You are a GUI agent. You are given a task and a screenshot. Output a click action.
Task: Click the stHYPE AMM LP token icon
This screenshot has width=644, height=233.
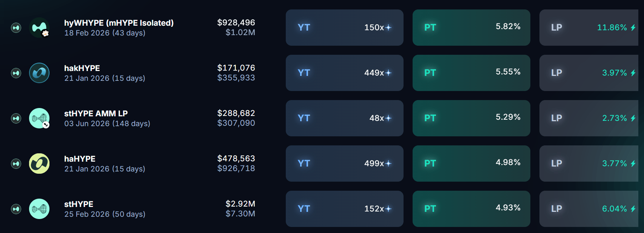coord(39,118)
